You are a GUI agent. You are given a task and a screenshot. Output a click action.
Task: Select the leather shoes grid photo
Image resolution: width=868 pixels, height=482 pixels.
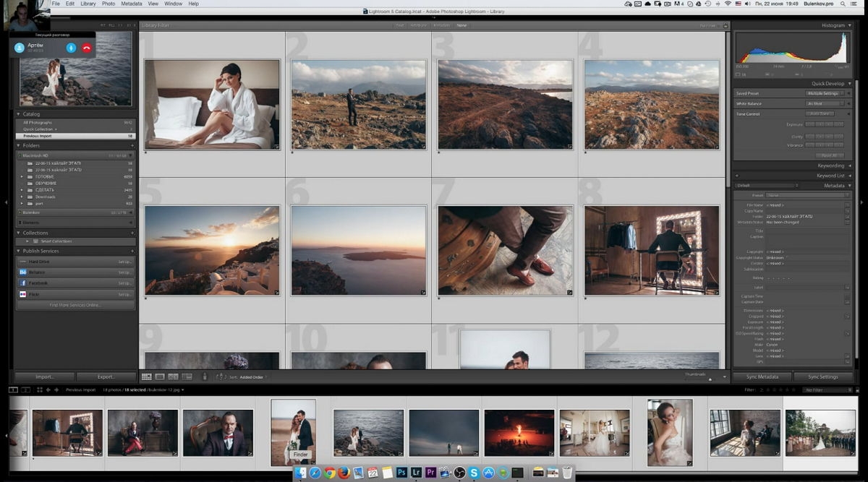pyautogui.click(x=505, y=251)
